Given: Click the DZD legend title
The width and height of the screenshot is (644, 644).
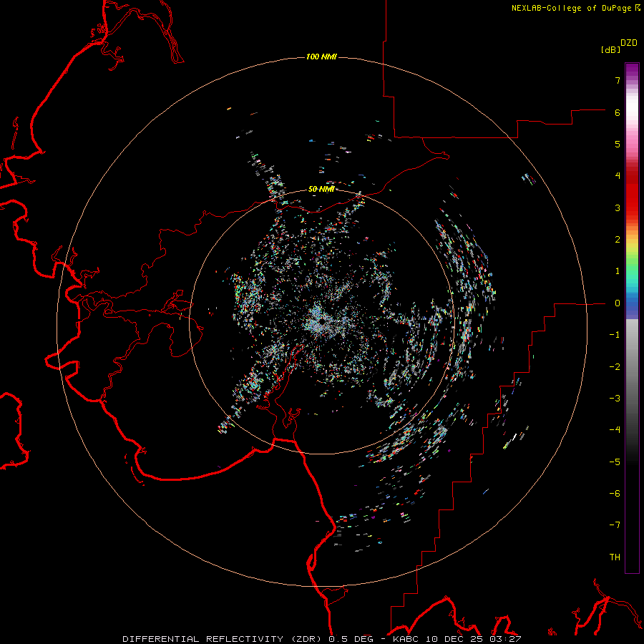Looking at the screenshot, I should point(629,43).
